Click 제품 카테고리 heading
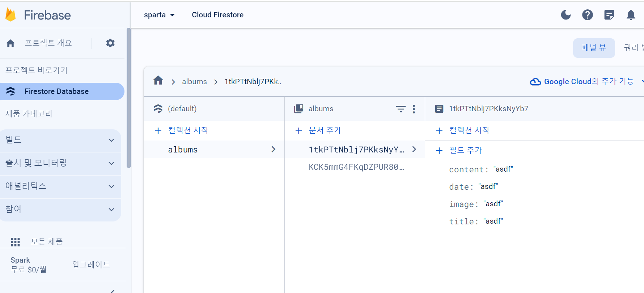Viewport: 644px width, 293px height. click(x=29, y=114)
